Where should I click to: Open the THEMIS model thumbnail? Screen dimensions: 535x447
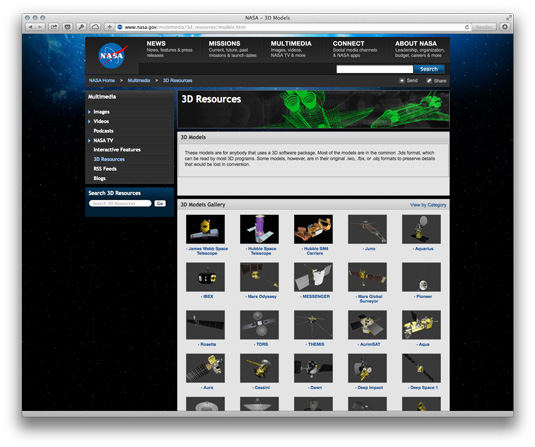point(313,325)
